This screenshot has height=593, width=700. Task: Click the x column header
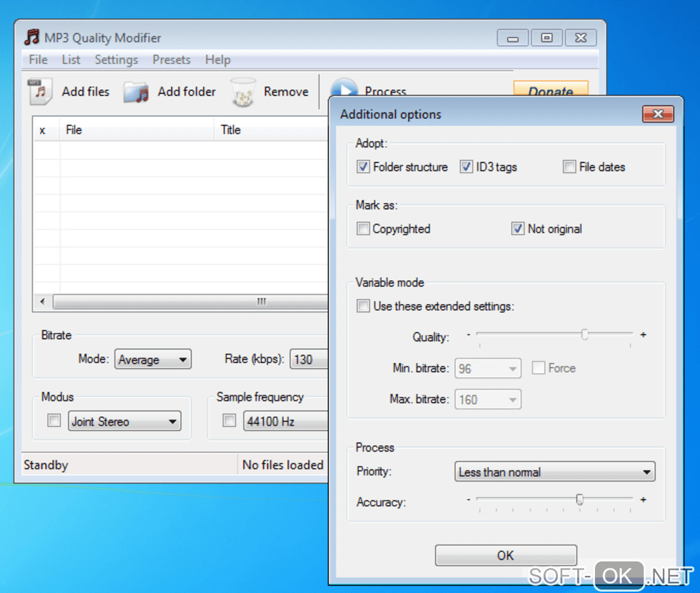(47, 130)
